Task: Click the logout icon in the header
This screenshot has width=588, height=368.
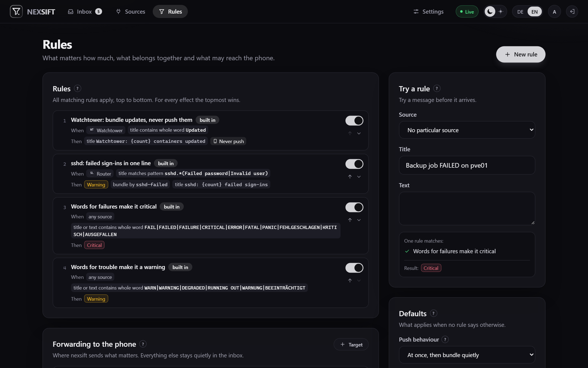Action: [x=572, y=11]
